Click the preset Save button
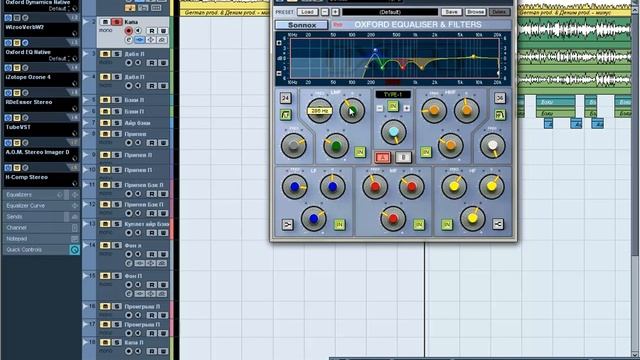The height and width of the screenshot is (360, 640). (451, 12)
